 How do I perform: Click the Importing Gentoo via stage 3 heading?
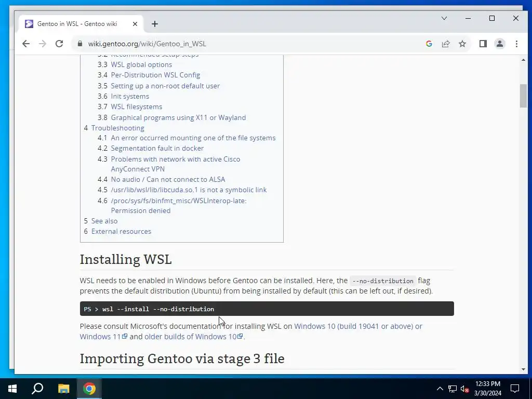pyautogui.click(x=182, y=358)
